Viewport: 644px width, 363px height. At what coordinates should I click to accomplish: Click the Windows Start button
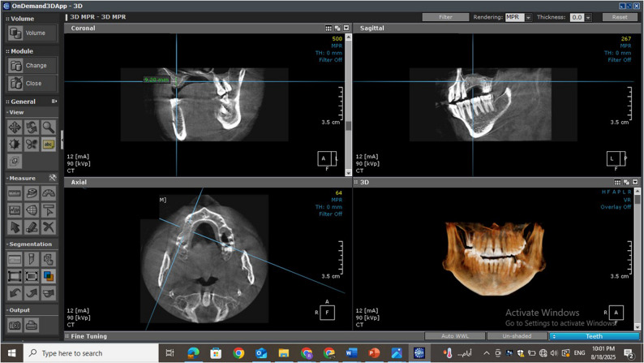[x=12, y=353]
